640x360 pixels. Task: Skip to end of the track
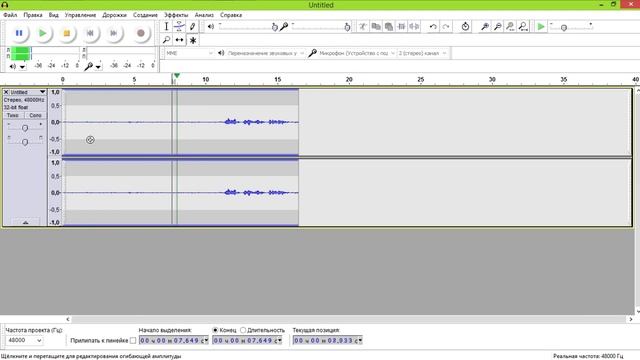[114, 33]
